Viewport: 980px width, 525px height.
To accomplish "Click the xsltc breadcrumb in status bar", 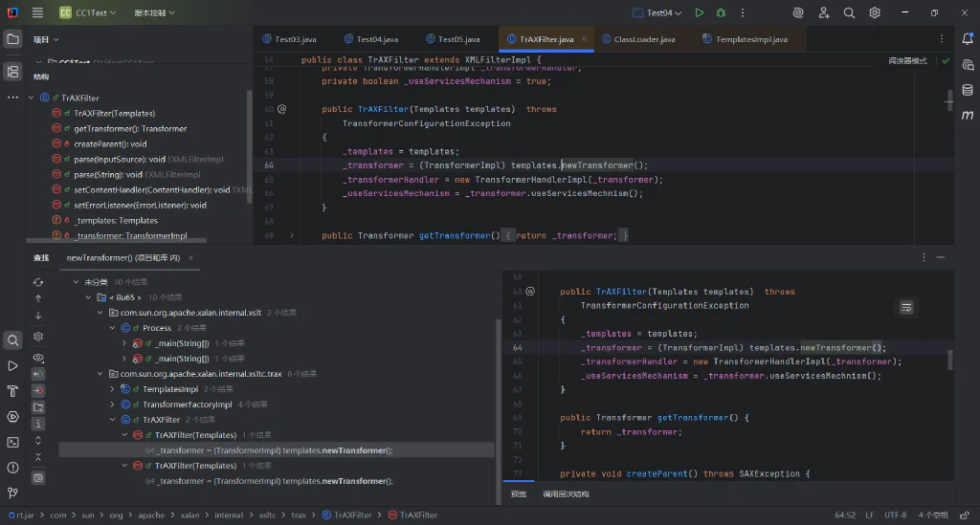I will coord(268,515).
